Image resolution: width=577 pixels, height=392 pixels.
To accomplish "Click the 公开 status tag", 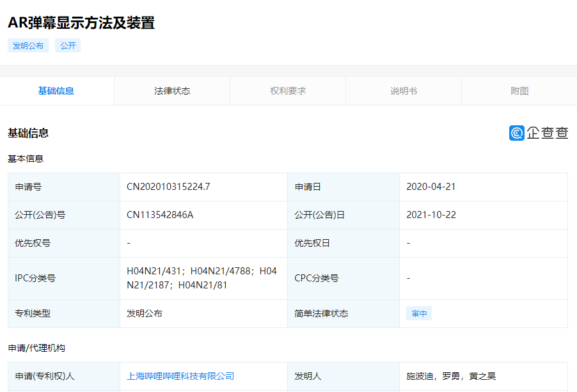I will pyautogui.click(x=68, y=45).
